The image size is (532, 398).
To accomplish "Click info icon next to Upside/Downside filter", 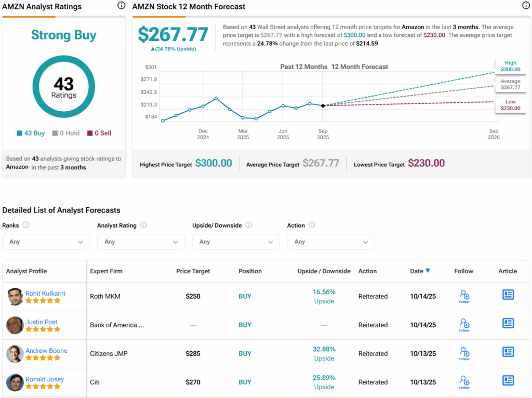I will [x=249, y=225].
